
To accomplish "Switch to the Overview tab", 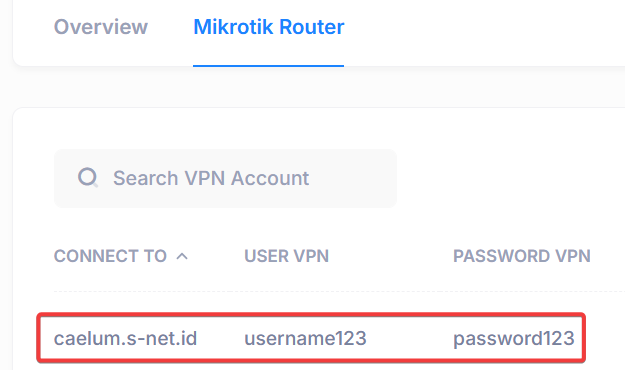I will [101, 27].
